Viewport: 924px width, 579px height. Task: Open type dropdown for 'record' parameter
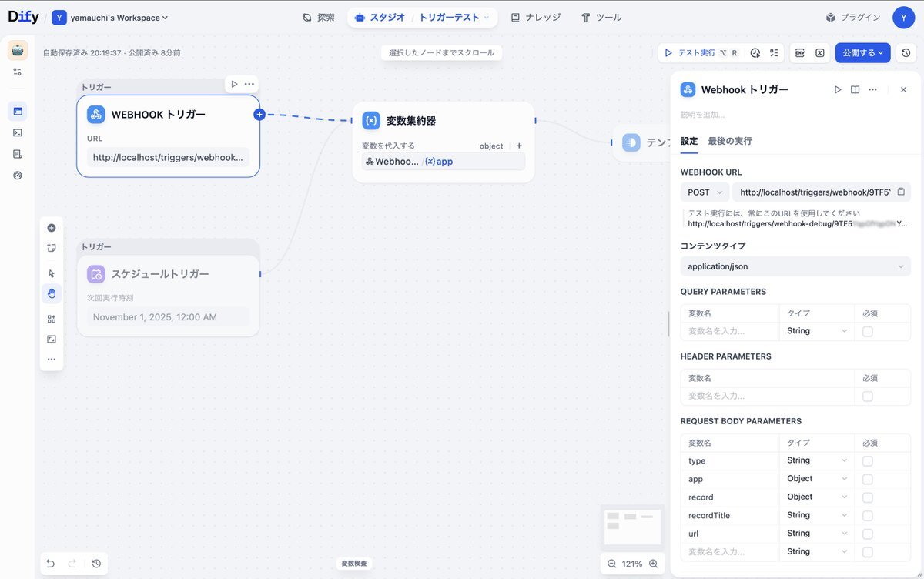pyautogui.click(x=817, y=497)
